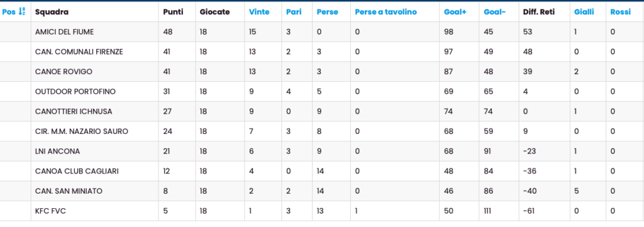Sort table by Gialli column
The width and height of the screenshot is (644, 227).
click(584, 12)
